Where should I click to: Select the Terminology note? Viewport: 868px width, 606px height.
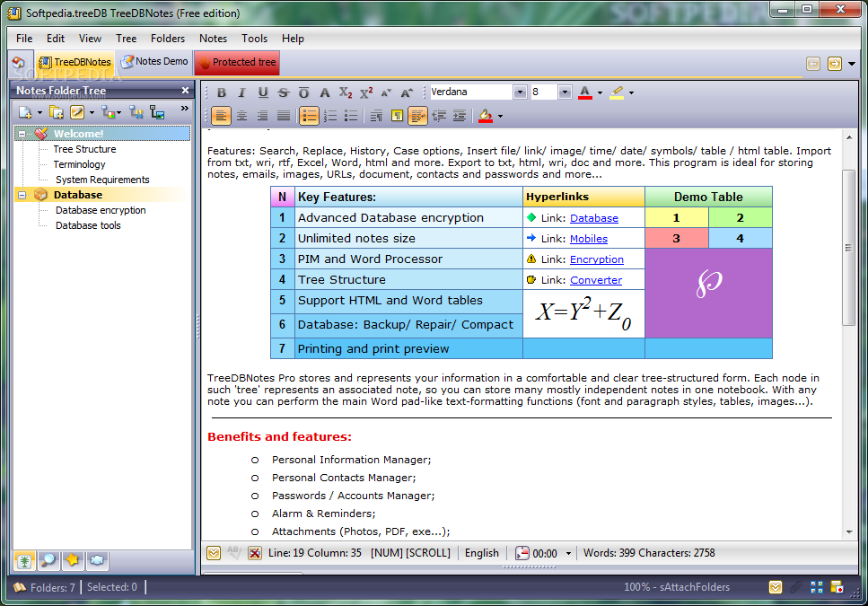[x=79, y=164]
